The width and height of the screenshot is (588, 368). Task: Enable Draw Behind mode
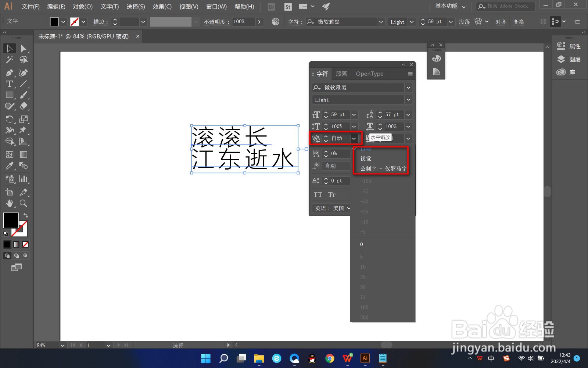click(x=16, y=255)
